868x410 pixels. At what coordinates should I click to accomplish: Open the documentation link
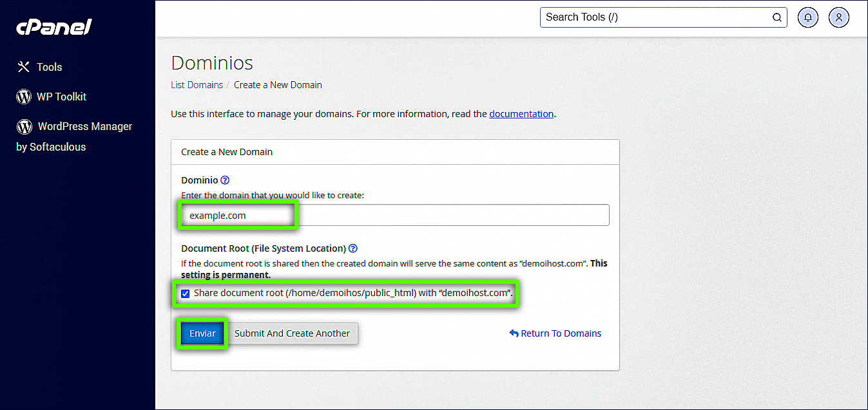pos(521,114)
